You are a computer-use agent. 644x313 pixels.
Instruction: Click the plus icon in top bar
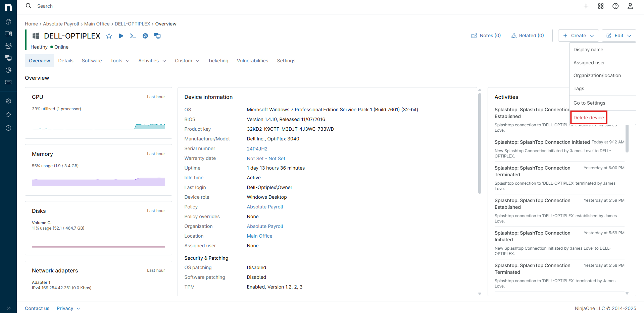586,6
